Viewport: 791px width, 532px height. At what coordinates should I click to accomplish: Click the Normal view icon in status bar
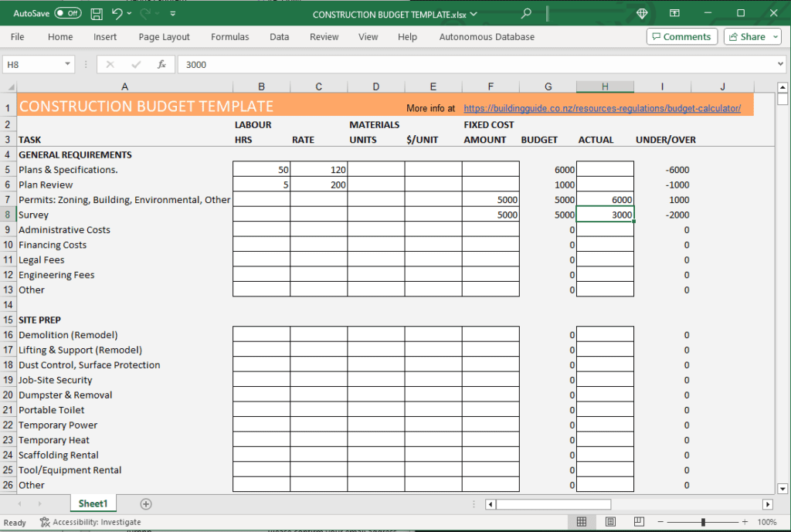coord(582,522)
